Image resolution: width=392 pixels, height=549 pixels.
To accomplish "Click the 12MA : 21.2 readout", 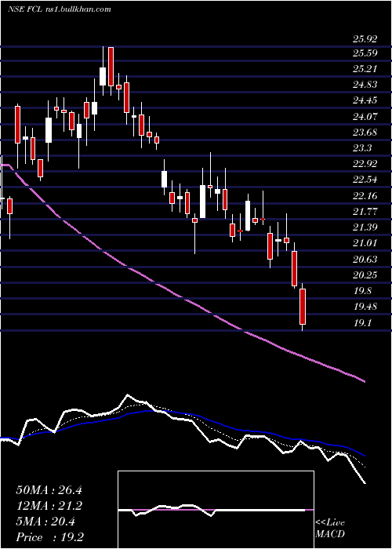I will 49,506.
